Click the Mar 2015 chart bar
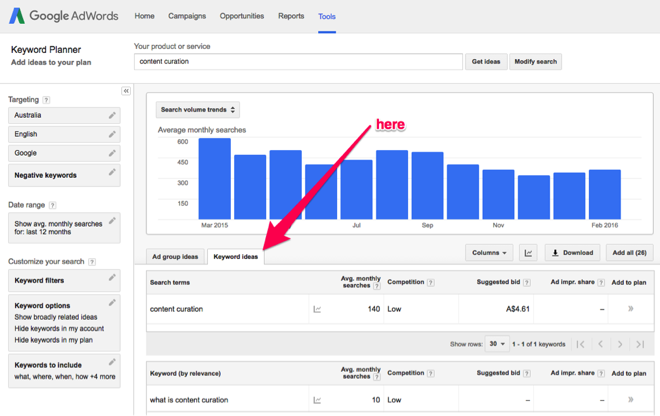The image size is (660, 416). tap(215, 179)
